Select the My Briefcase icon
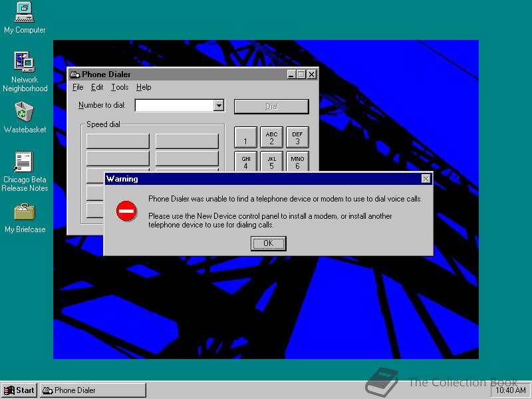This screenshot has width=532, height=399. point(25,218)
